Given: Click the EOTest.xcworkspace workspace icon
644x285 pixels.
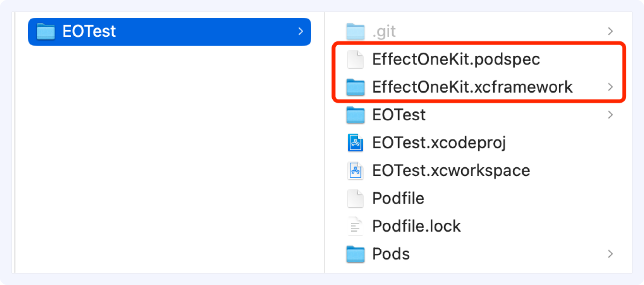Looking at the screenshot, I should point(356,170).
